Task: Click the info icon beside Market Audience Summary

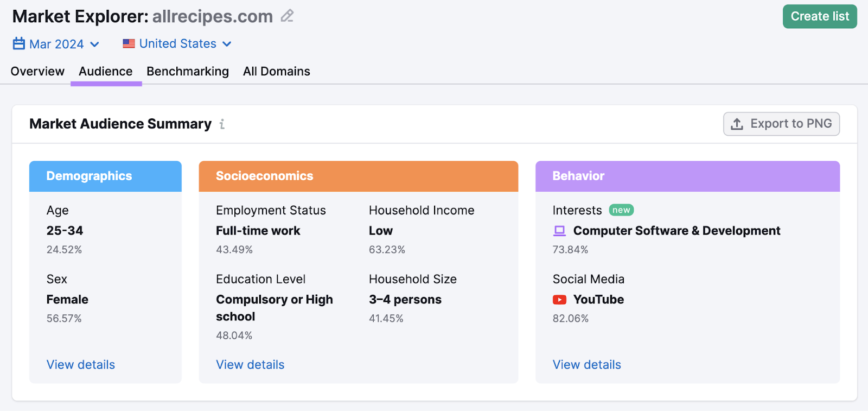Action: point(222,124)
